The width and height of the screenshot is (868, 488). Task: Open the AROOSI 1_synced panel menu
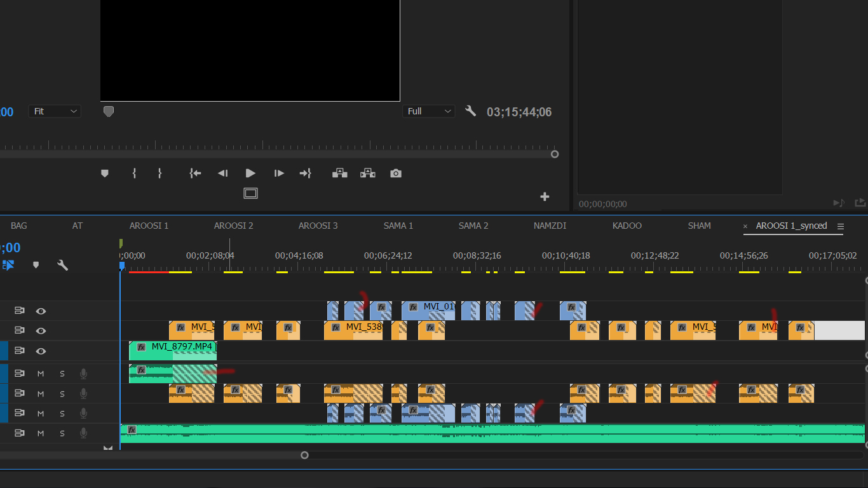(x=841, y=226)
